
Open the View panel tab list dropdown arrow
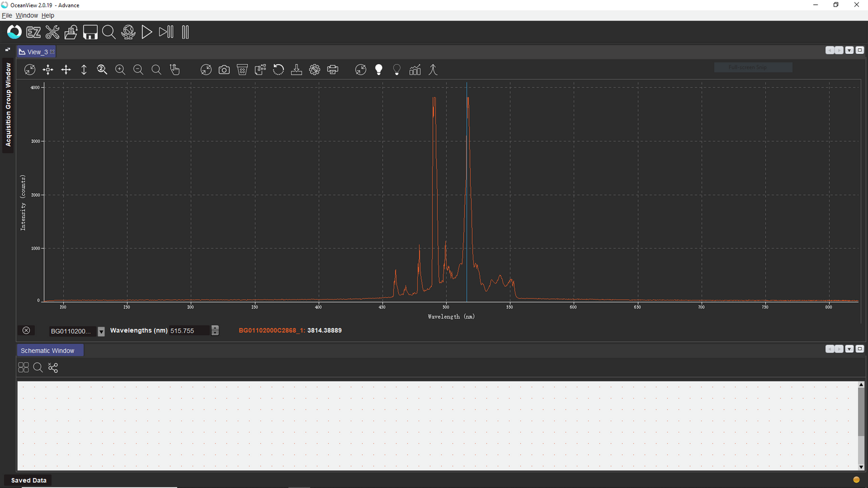click(849, 50)
